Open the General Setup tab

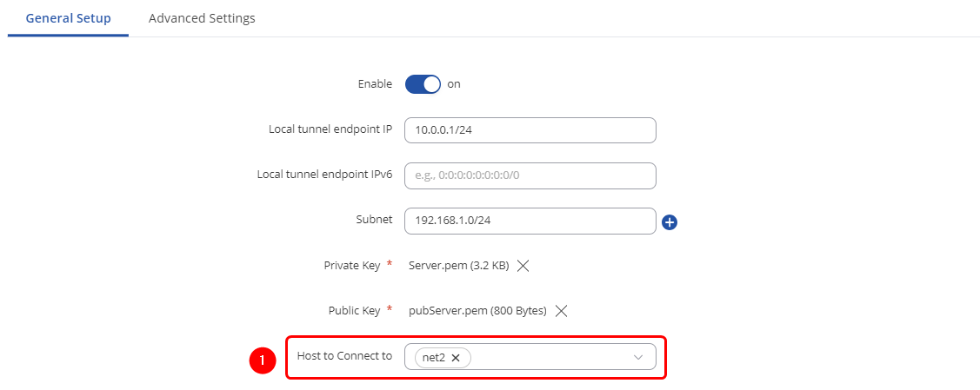tap(68, 18)
